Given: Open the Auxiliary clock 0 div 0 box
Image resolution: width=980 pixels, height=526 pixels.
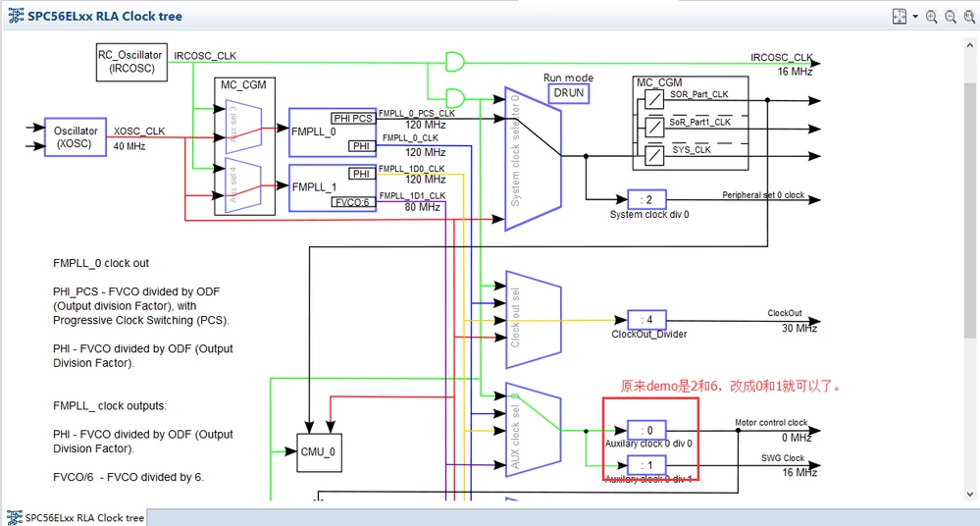Looking at the screenshot, I should (646, 430).
